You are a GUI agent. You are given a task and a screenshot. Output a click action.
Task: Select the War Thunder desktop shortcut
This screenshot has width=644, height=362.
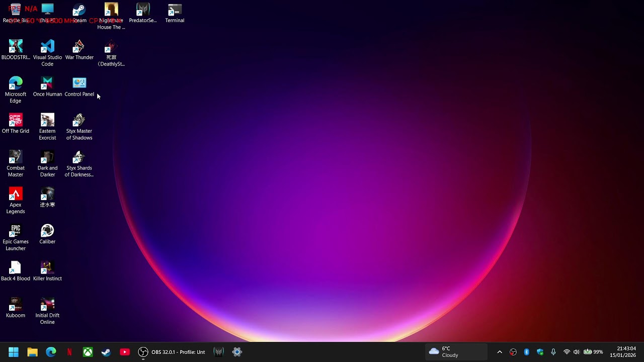coord(79,50)
